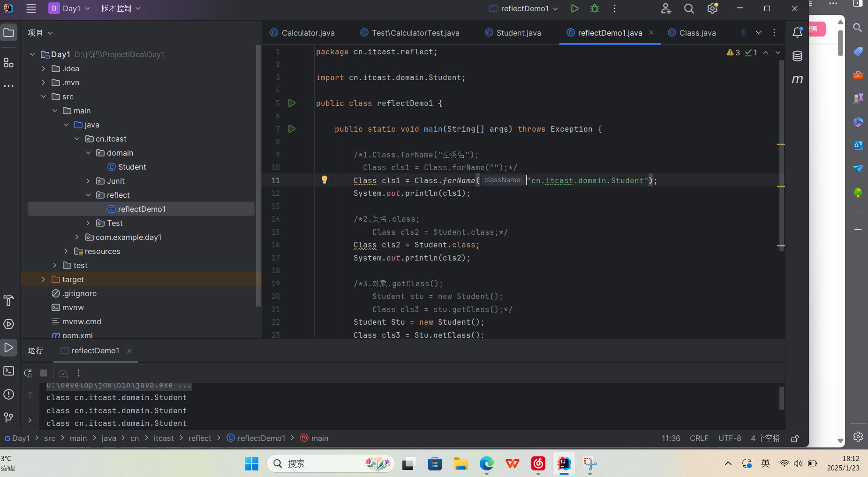Open the 版本控制 dropdown
Viewport: 868px width, 477px height.
tap(121, 8)
